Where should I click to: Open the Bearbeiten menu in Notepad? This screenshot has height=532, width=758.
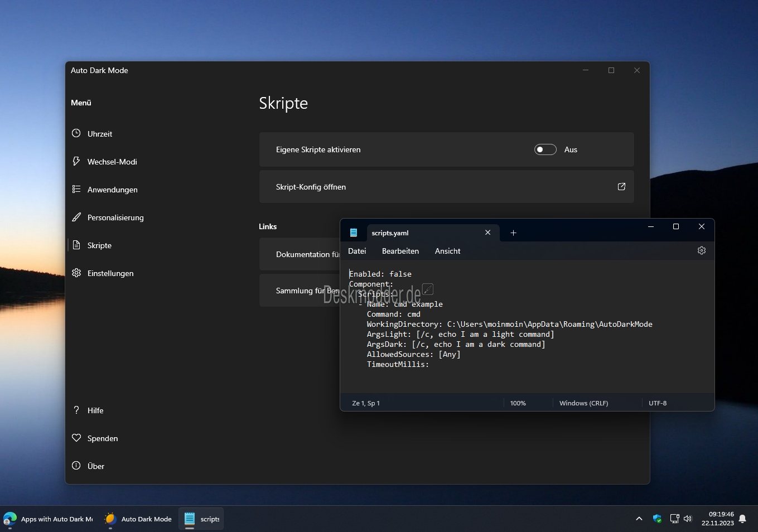tap(400, 251)
